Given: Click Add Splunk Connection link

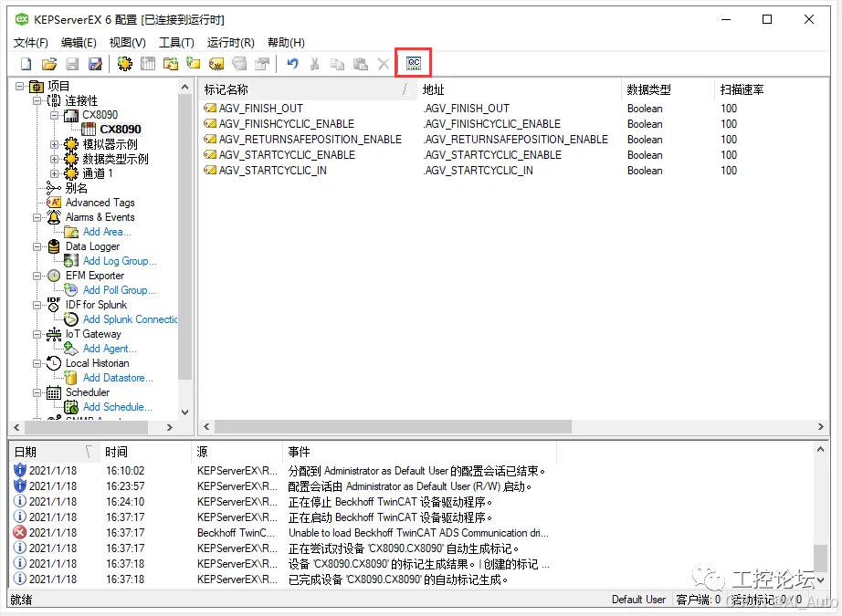Looking at the screenshot, I should [131, 319].
